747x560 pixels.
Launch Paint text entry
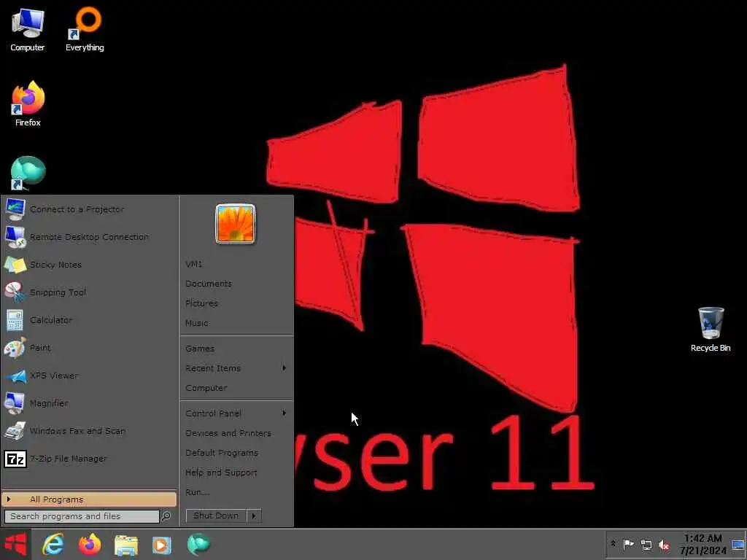40,348
